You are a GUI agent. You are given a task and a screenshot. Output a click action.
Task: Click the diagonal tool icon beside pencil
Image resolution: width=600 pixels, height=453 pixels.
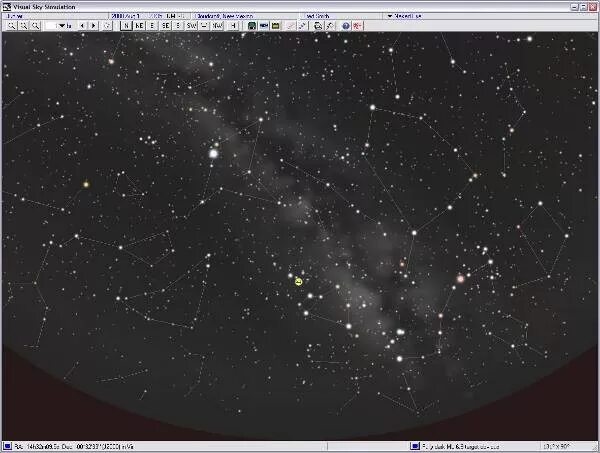point(302,26)
